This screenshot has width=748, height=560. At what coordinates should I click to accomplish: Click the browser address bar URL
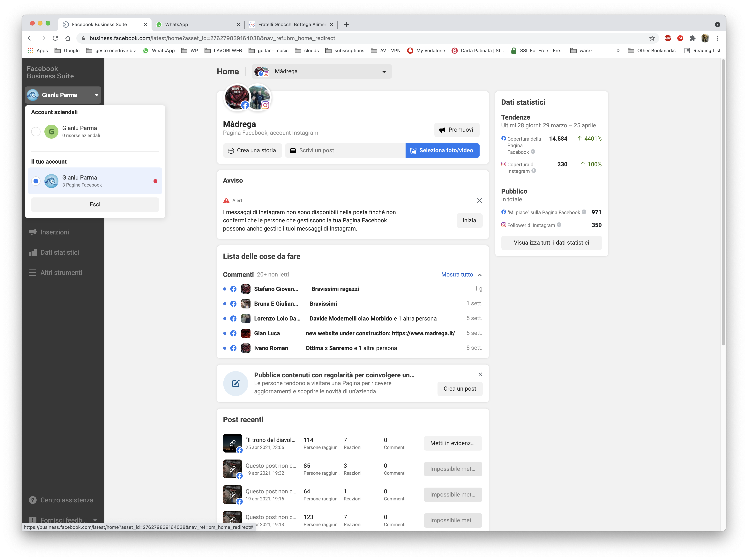212,38
